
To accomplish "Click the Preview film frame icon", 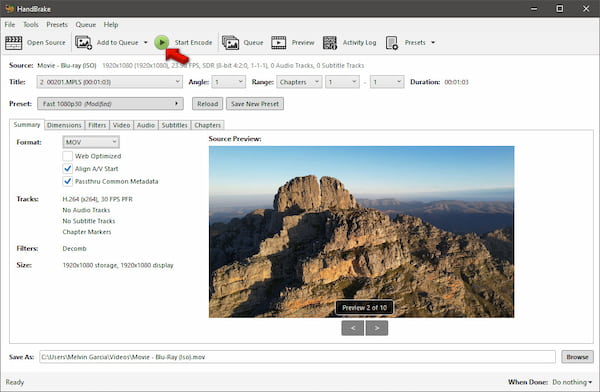I will pyautogui.click(x=279, y=42).
